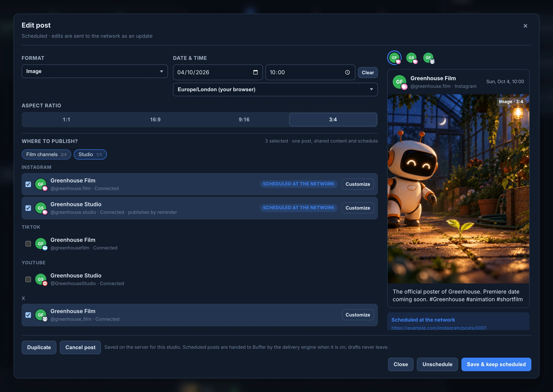Click the time field 10:00
553x392 pixels.
click(x=310, y=72)
